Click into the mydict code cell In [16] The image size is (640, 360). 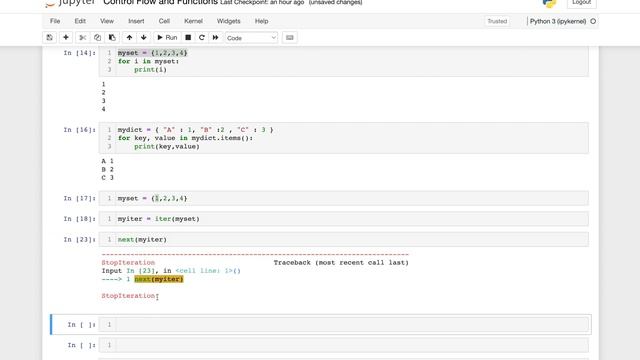tap(344, 138)
